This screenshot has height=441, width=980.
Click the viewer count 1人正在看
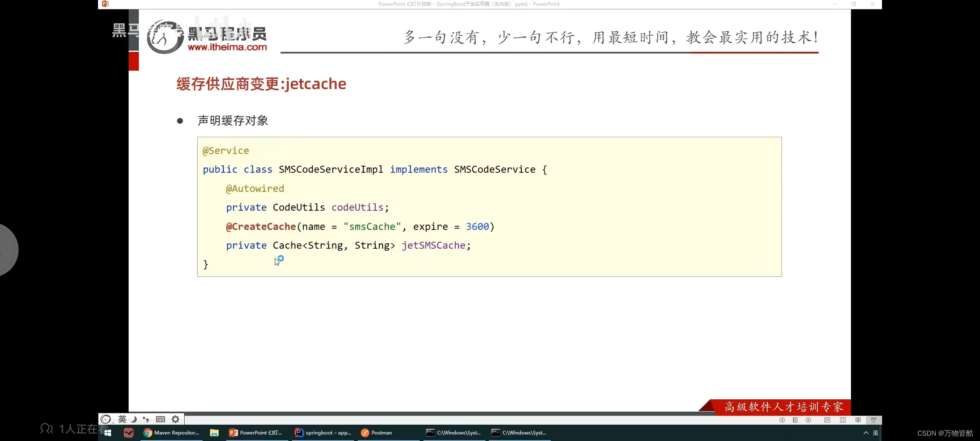coord(84,429)
